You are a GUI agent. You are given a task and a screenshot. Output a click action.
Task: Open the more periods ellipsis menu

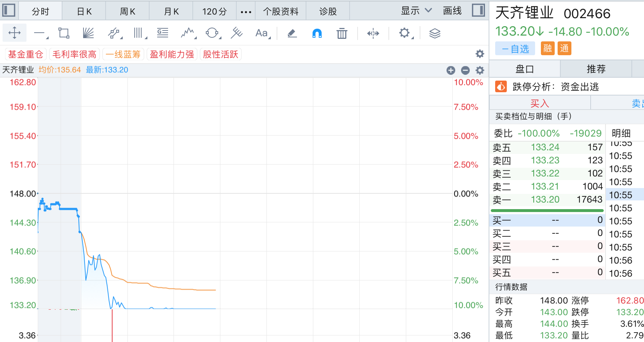click(x=246, y=12)
